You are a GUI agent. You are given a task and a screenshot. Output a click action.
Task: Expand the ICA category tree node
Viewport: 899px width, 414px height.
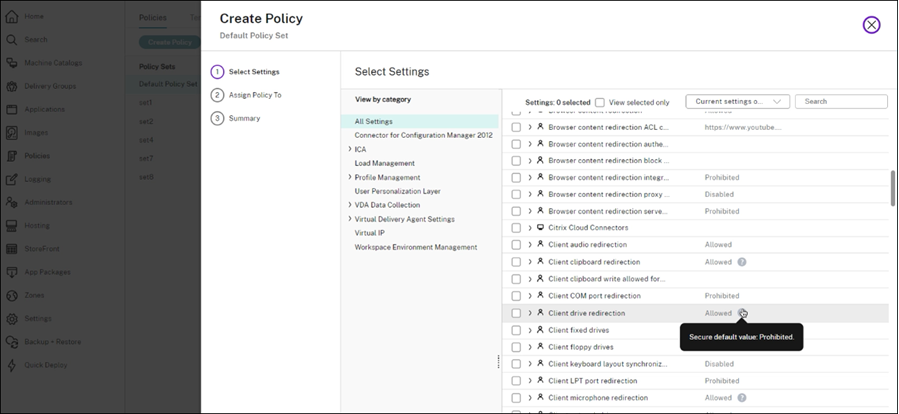click(x=350, y=149)
